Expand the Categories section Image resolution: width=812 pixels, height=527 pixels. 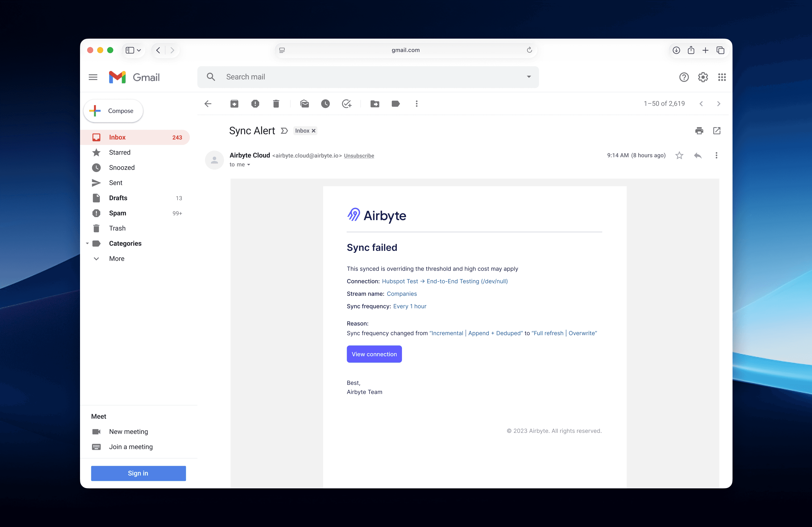tap(87, 243)
